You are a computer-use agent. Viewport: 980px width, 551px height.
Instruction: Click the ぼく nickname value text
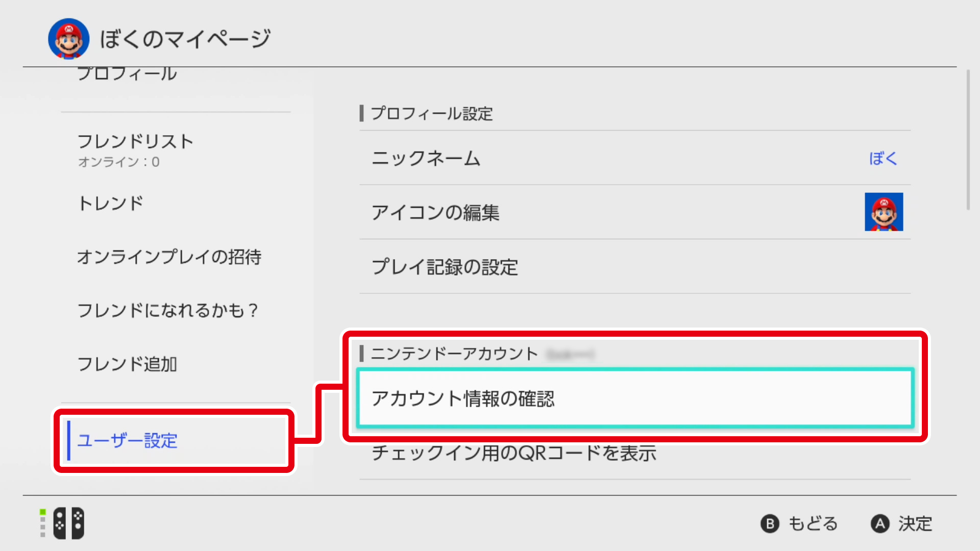(883, 158)
